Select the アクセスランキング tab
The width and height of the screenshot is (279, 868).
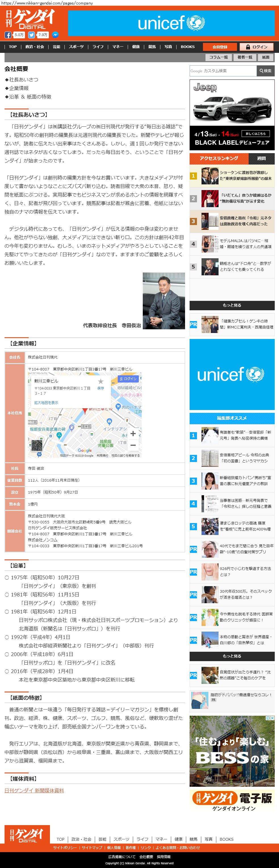click(x=219, y=158)
